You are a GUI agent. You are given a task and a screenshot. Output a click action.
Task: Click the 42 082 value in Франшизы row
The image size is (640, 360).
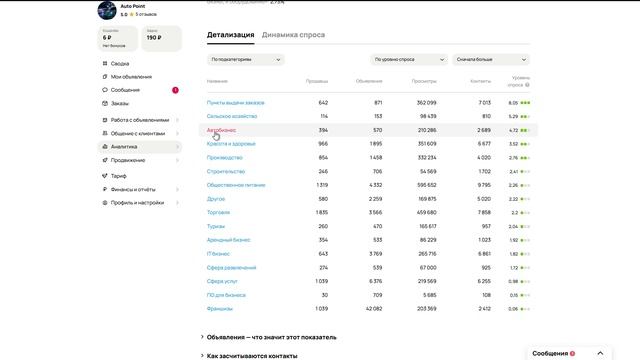pyautogui.click(x=374, y=309)
